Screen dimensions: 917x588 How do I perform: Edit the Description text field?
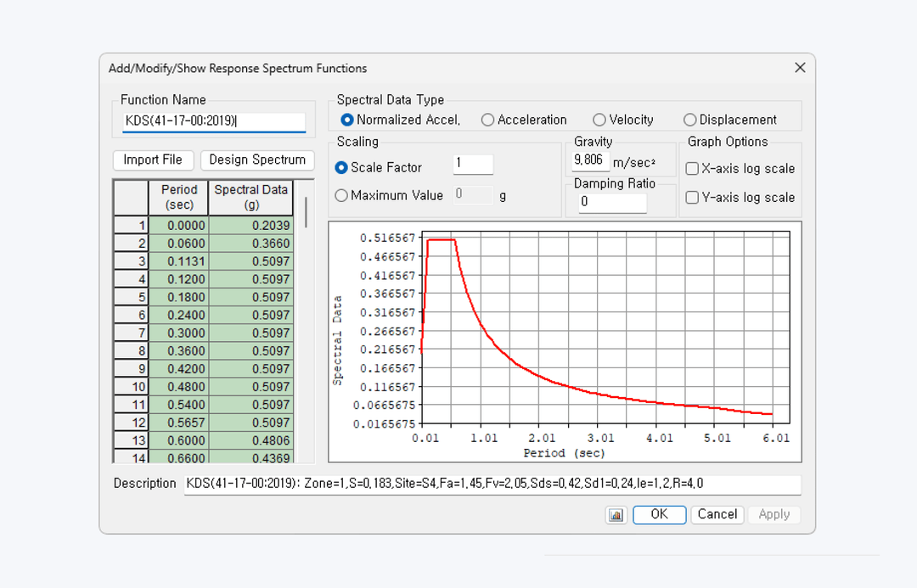(492, 484)
